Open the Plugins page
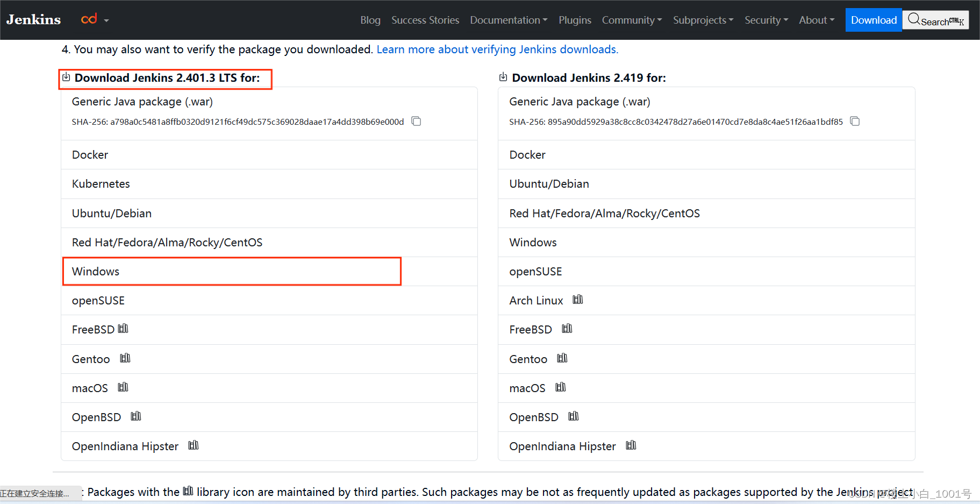Viewport: 980px width, 504px height. point(575,20)
